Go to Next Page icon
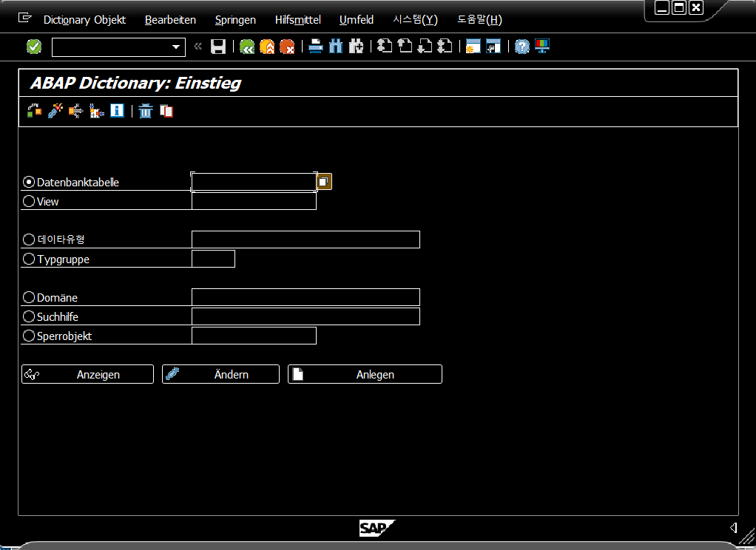This screenshot has height=550, width=756. point(425,47)
